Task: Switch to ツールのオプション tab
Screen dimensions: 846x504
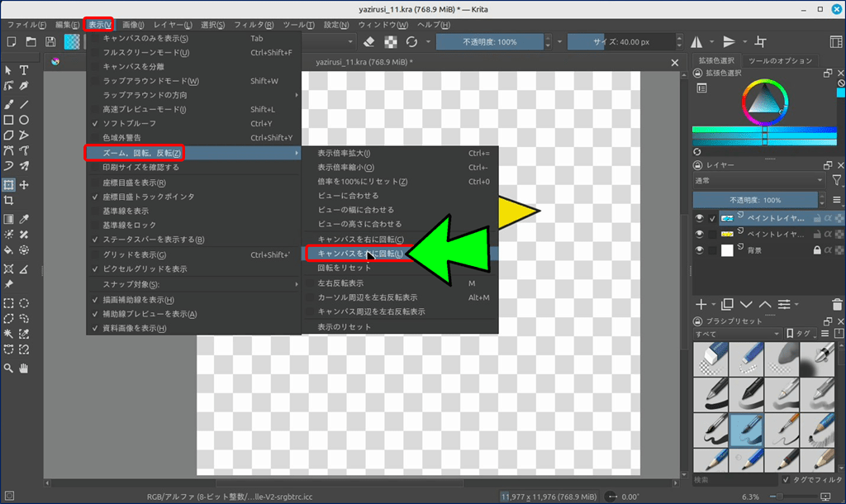Action: pyautogui.click(x=780, y=61)
